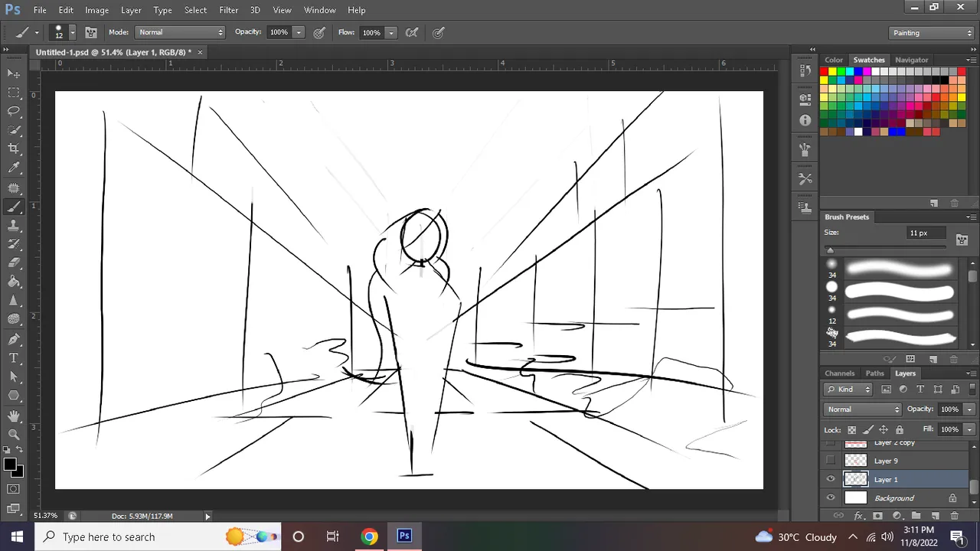Switch to the Color tab
Image resolution: width=980 pixels, height=551 pixels.
coord(834,60)
